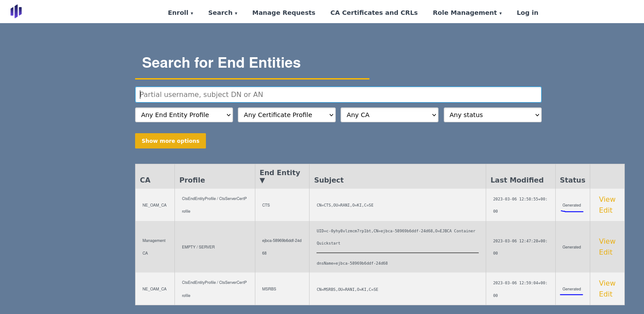
Task: Open the Search menu
Action: pyautogui.click(x=223, y=13)
